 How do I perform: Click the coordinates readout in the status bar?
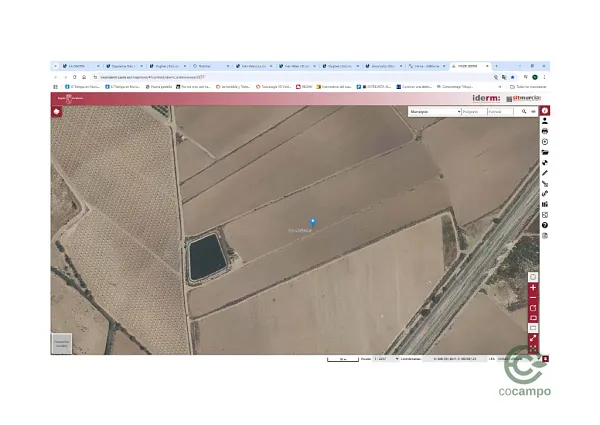[x=454, y=359]
